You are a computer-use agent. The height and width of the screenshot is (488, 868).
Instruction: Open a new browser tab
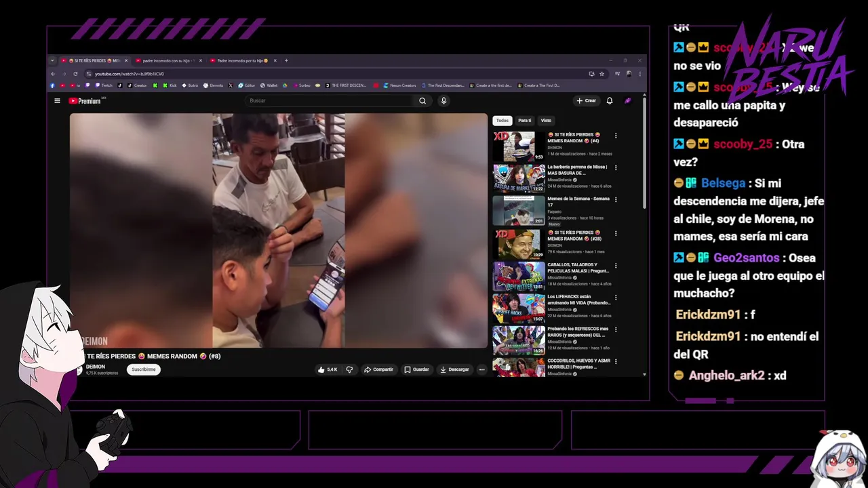(x=286, y=60)
